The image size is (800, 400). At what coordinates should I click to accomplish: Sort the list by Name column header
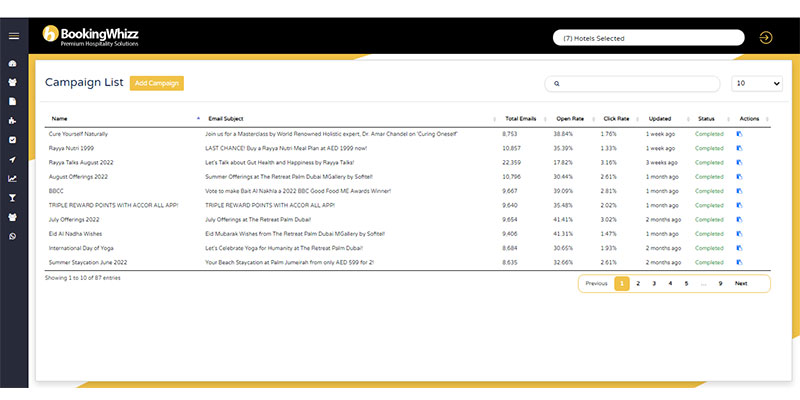[x=60, y=118]
